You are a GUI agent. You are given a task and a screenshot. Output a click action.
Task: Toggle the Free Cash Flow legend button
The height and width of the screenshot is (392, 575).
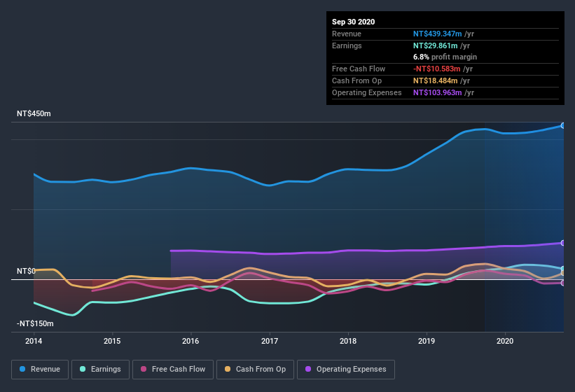tap(173, 370)
